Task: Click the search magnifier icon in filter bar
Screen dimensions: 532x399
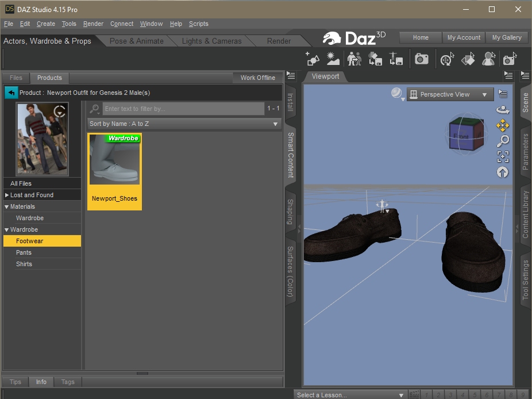Action: (x=94, y=109)
